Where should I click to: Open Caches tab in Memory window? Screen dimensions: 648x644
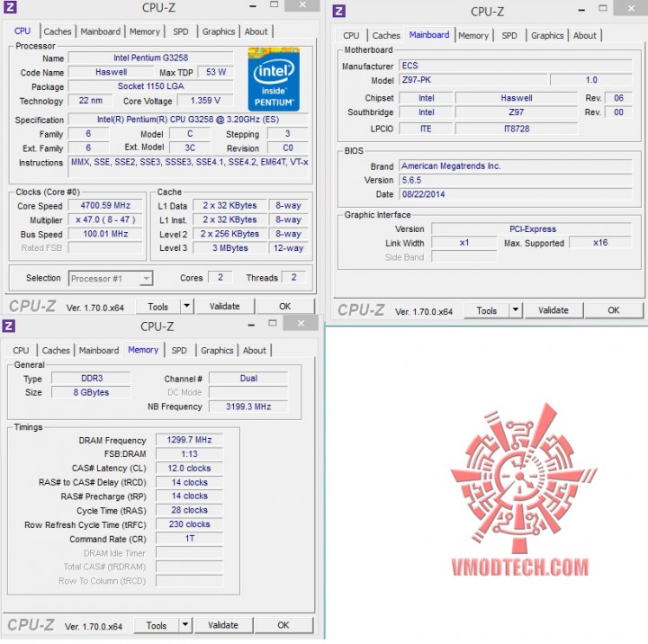pos(56,350)
